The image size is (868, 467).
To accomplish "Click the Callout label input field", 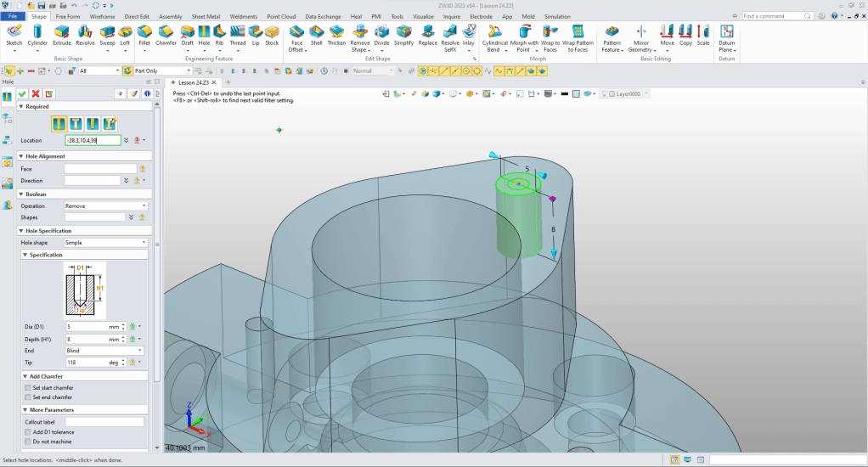I will 104,422.
